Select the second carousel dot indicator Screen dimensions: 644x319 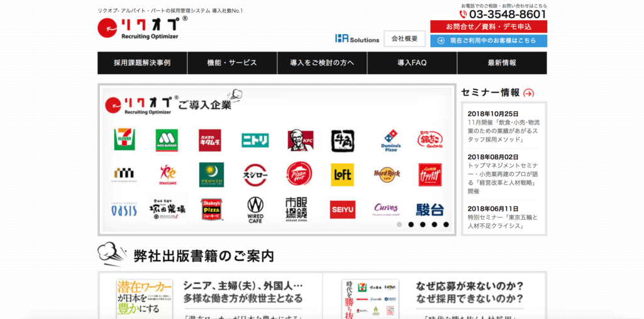411,225
